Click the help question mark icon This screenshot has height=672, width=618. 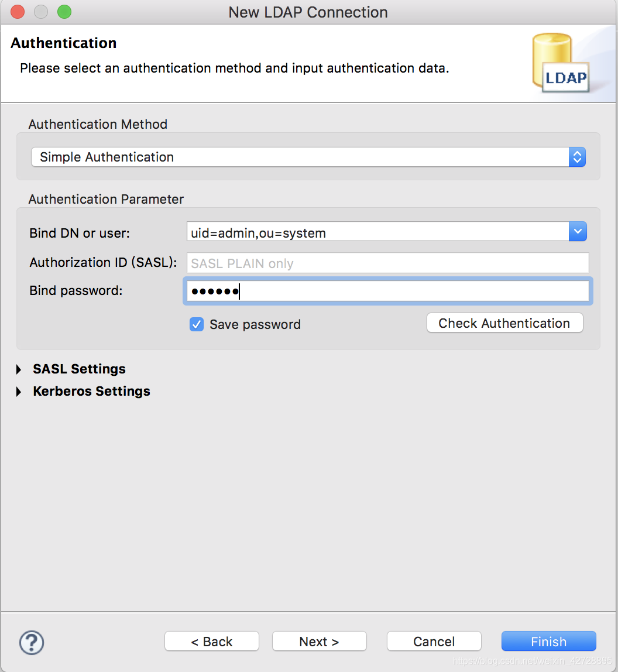(31, 642)
